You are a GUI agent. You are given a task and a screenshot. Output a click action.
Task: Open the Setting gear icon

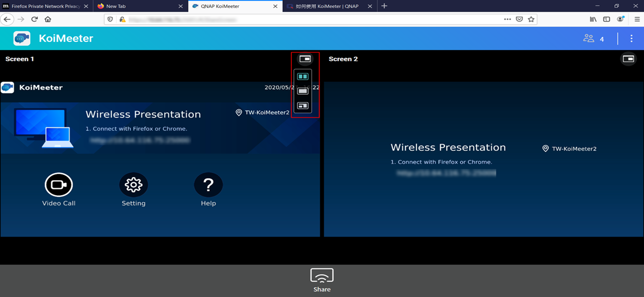[133, 185]
